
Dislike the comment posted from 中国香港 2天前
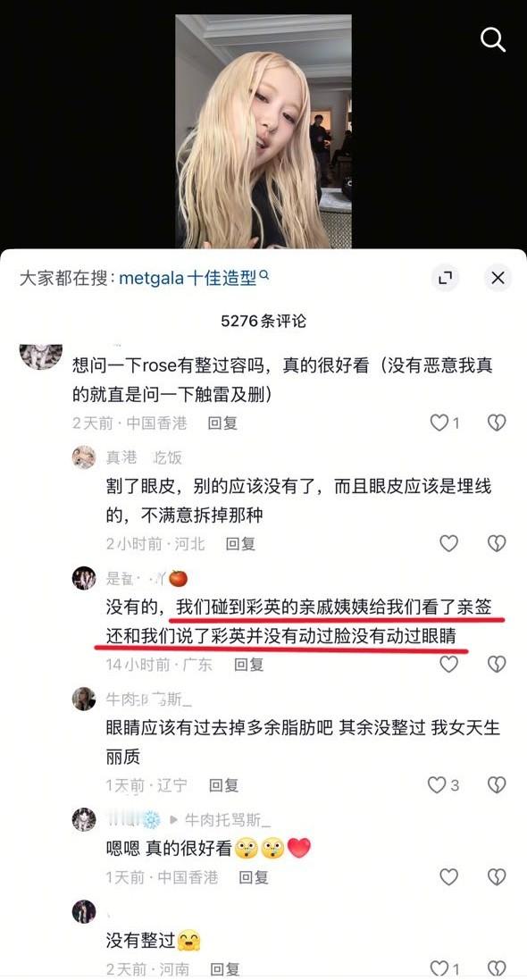(x=497, y=423)
